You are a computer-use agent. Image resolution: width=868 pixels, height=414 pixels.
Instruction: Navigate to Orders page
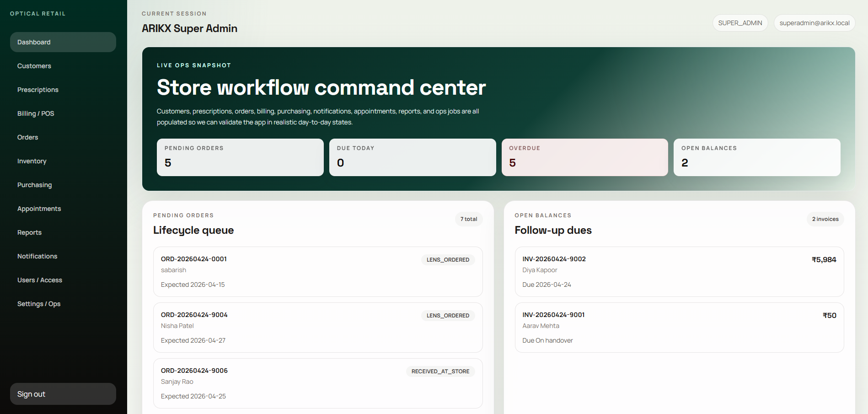[28, 137]
